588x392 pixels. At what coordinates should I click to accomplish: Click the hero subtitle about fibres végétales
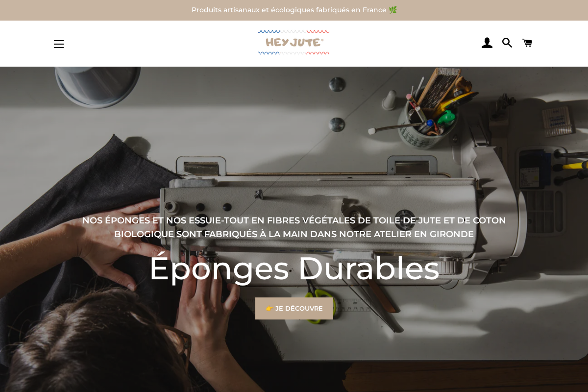click(294, 227)
